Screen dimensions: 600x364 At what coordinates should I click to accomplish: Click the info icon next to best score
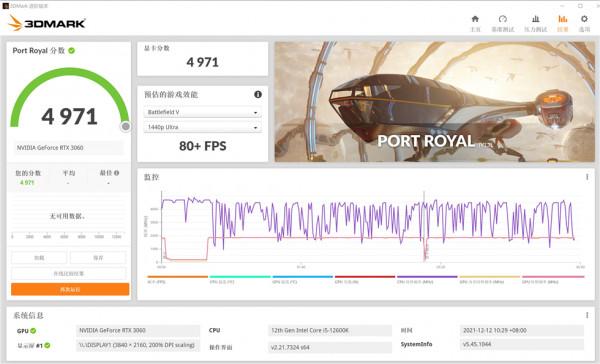(x=116, y=173)
